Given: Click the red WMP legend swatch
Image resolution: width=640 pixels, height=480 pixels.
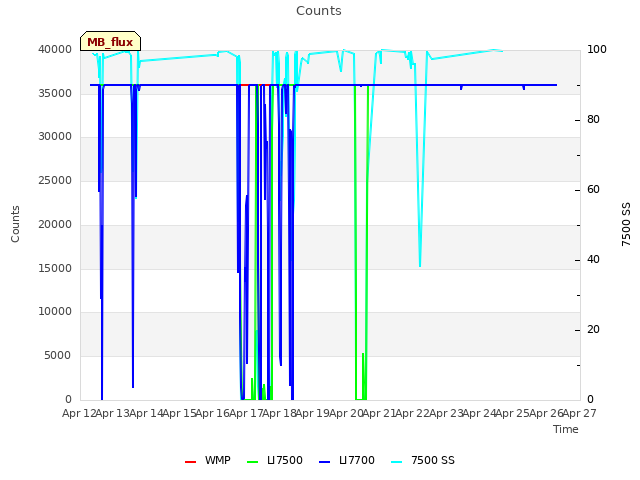Looking at the screenshot, I should pos(190,462).
